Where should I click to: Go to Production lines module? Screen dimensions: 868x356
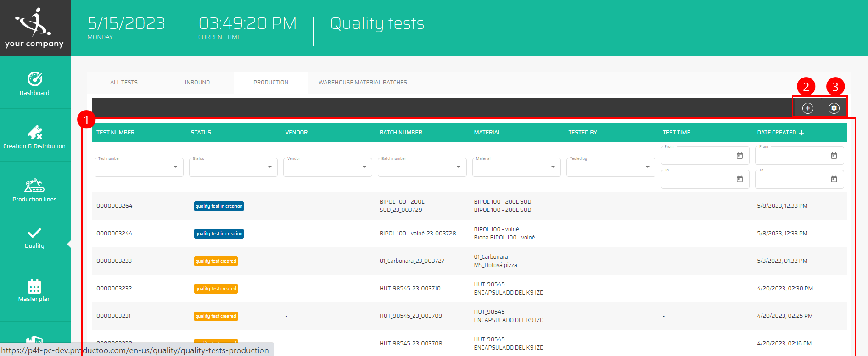coord(35,190)
